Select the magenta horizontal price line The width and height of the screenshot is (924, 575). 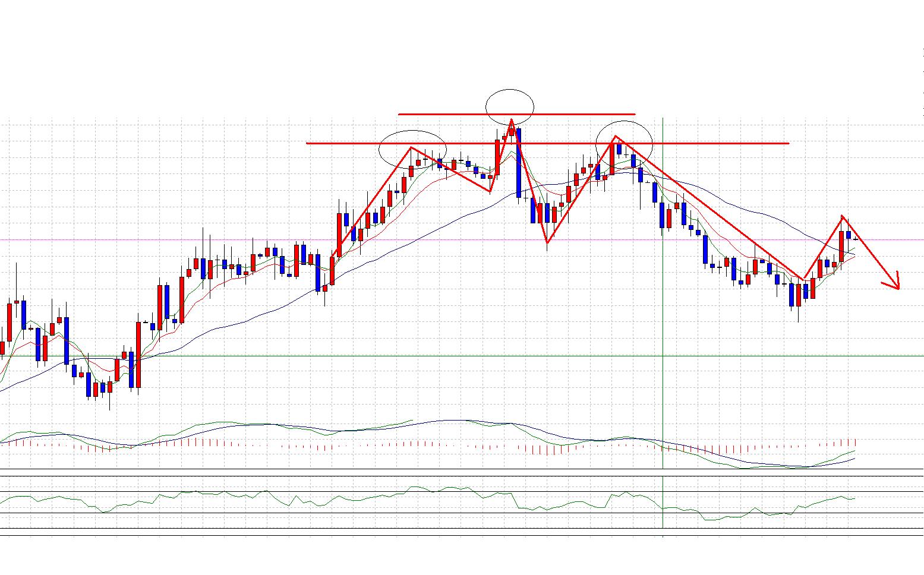tap(462, 240)
